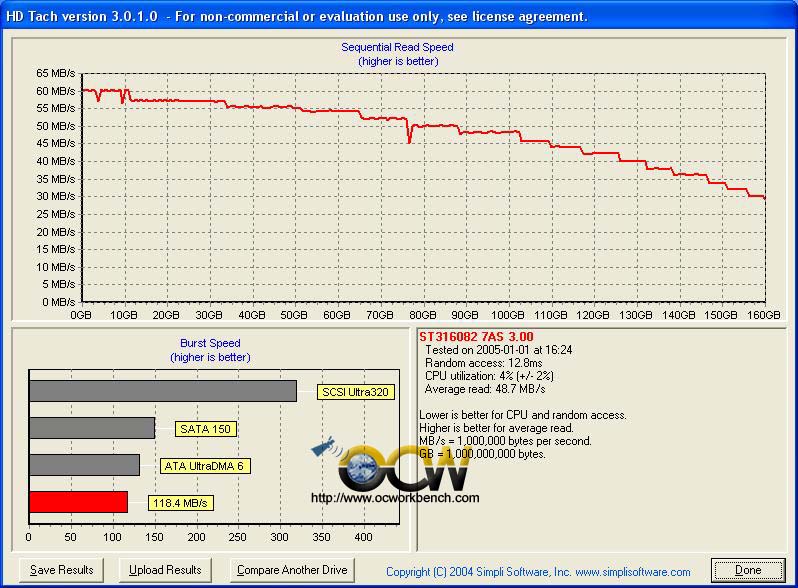Viewport: 798px width, 588px height.
Task: Click 'Tested on 2005-01-01 at 16:24' text
Action: point(498,350)
